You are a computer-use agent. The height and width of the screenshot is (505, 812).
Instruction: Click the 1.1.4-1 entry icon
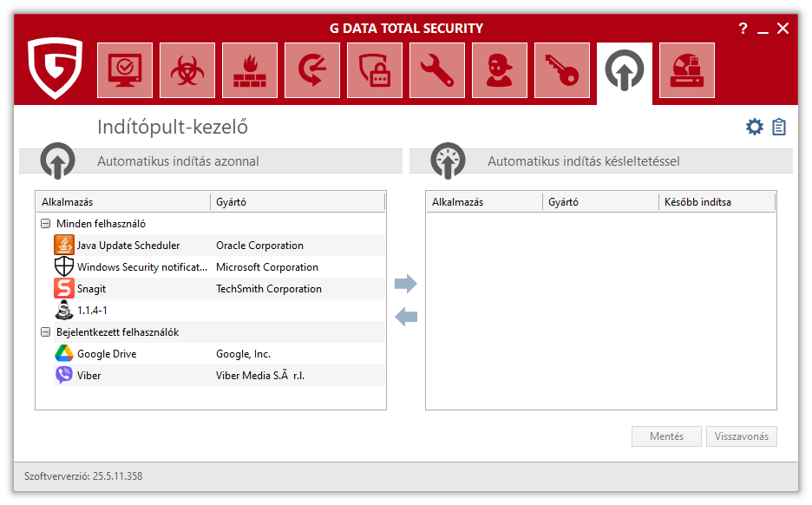pos(63,311)
